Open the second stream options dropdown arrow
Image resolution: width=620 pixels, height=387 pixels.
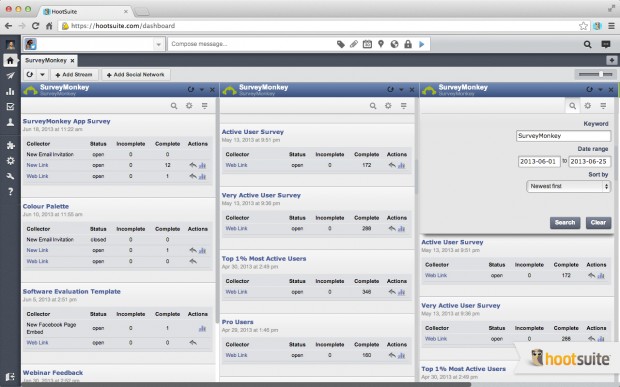tap(401, 90)
